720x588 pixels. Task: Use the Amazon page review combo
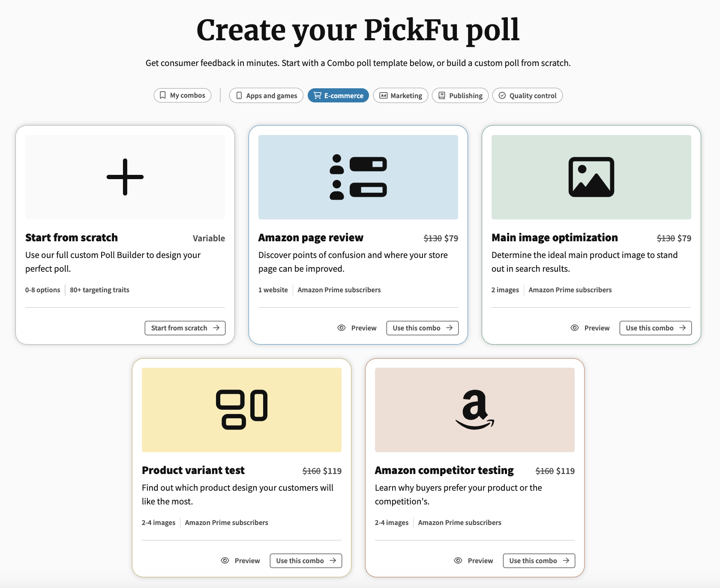423,328
